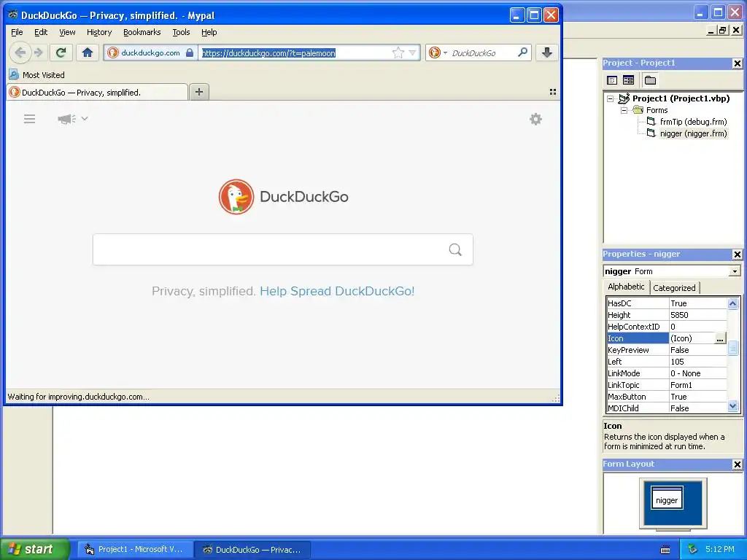Viewport: 747px width, 560px height.
Task: Close the Form Layout panel
Action: pos(737,464)
